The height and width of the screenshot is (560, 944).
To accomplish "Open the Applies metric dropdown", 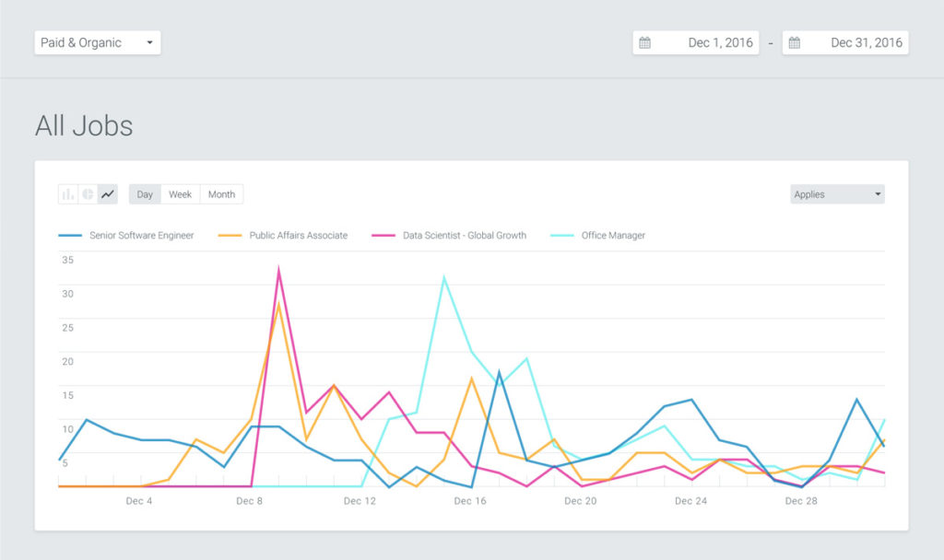I will click(x=837, y=194).
